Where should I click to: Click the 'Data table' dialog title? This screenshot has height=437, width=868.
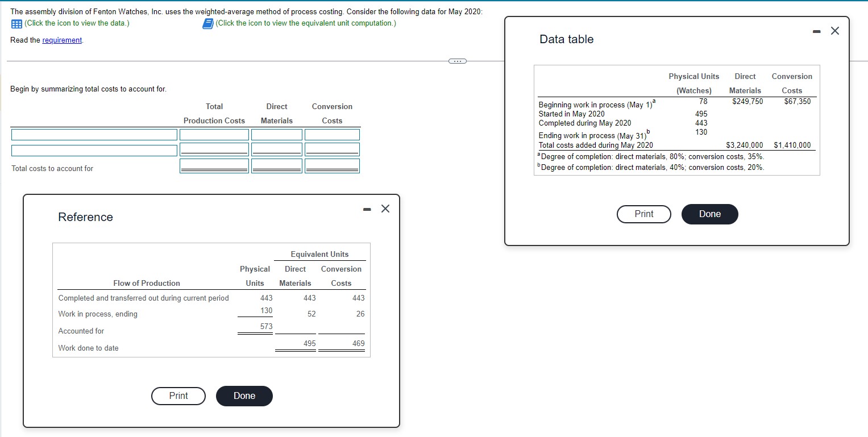566,39
